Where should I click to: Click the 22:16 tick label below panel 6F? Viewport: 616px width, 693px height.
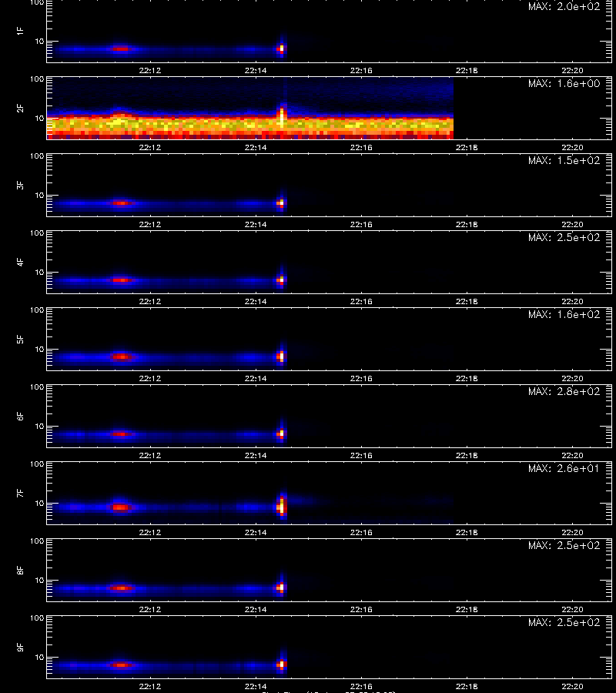[361, 455]
